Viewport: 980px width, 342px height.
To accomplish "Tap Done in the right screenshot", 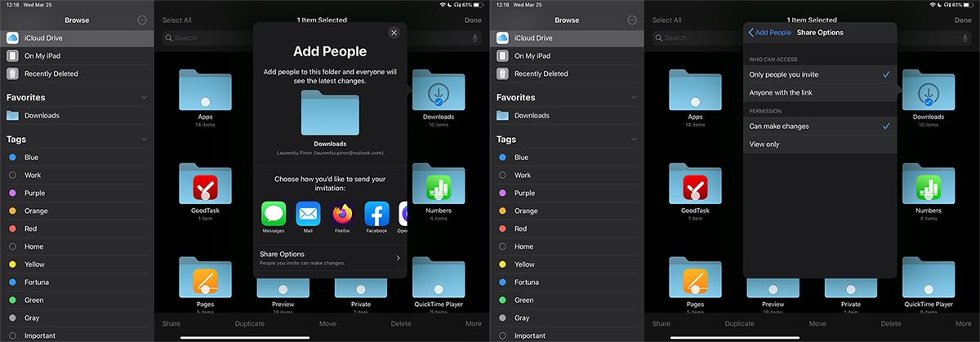I will [x=962, y=20].
